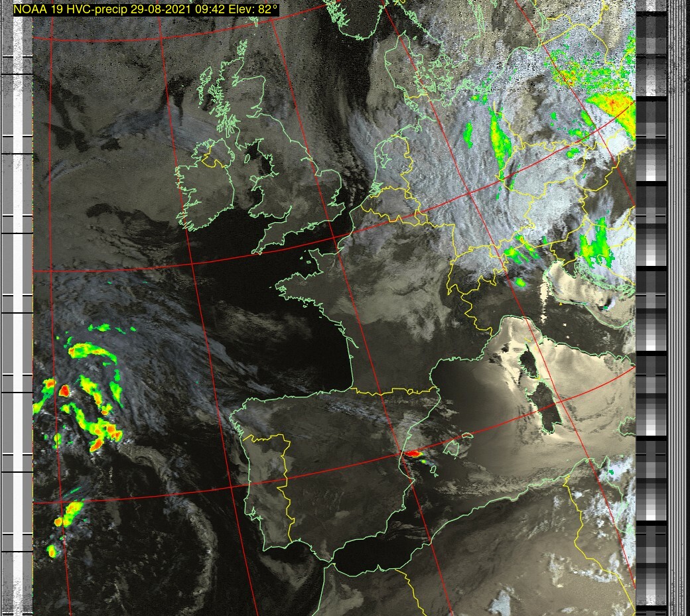The image size is (690, 616).
Task: Click the center of France
Action: [372, 312]
